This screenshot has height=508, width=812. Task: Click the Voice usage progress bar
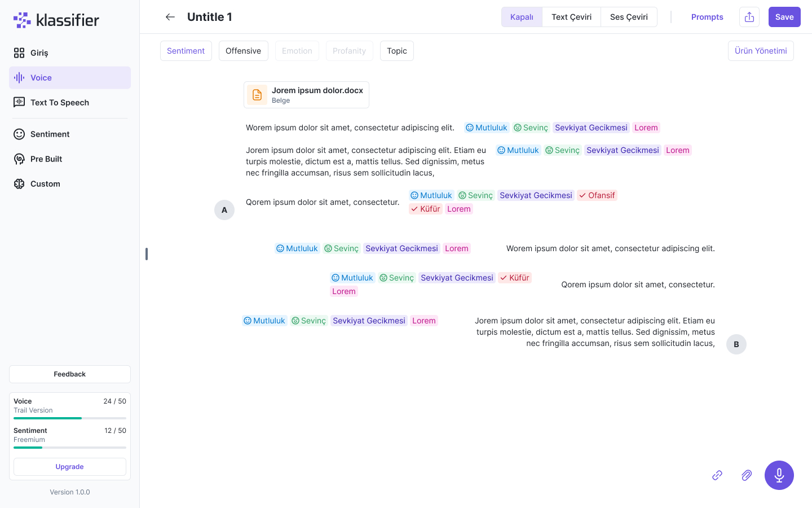click(x=70, y=418)
